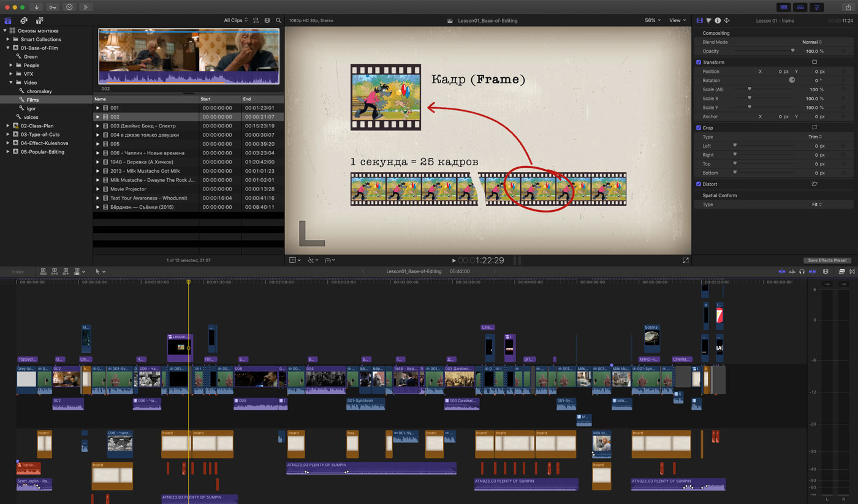Change Spatial Conform Type Fit dropdown
This screenshot has width=858, height=504.
816,204
